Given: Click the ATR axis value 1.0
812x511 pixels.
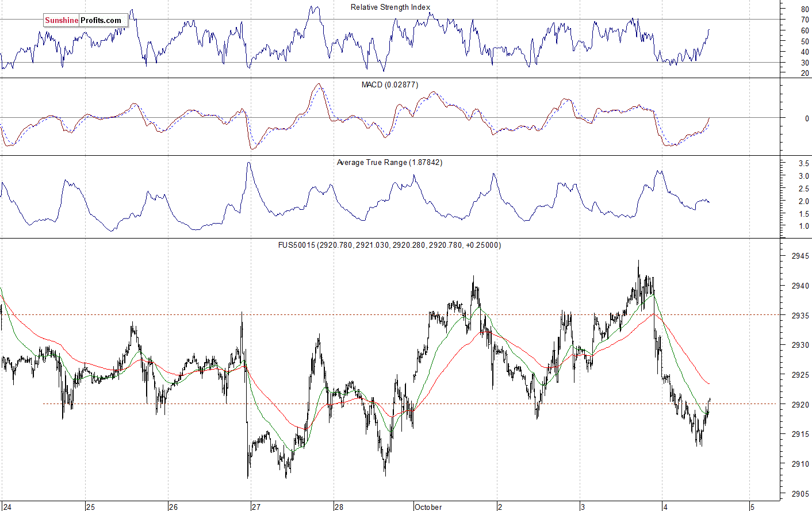Looking at the screenshot, I should [x=803, y=226].
